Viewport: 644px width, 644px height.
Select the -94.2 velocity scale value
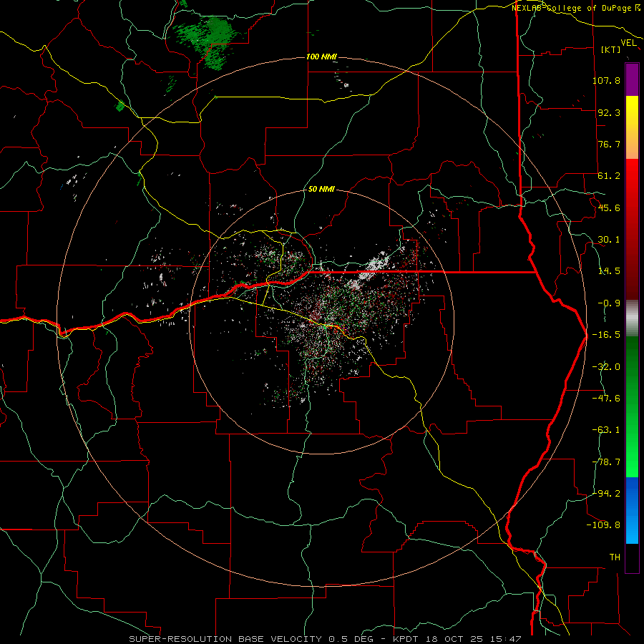click(x=606, y=493)
